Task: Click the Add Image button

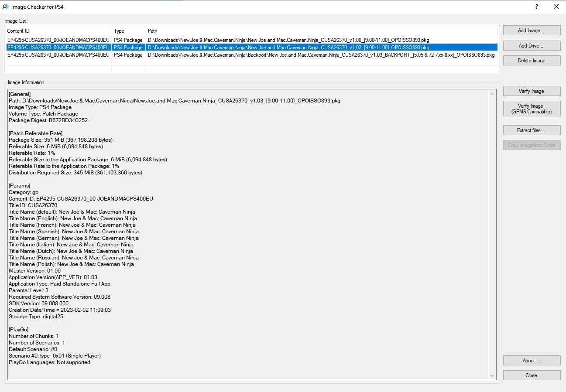Action: (x=532, y=31)
